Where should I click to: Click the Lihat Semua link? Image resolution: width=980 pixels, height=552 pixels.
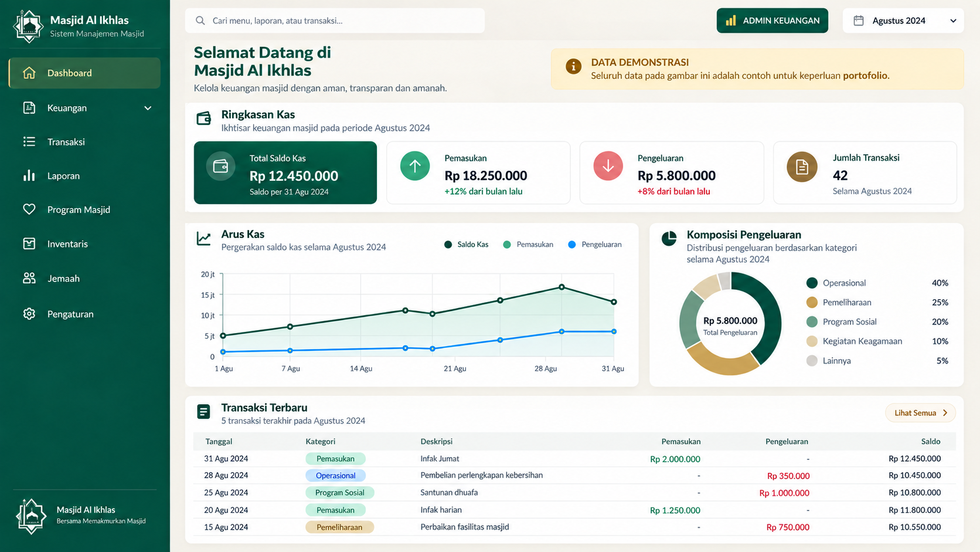tap(920, 413)
